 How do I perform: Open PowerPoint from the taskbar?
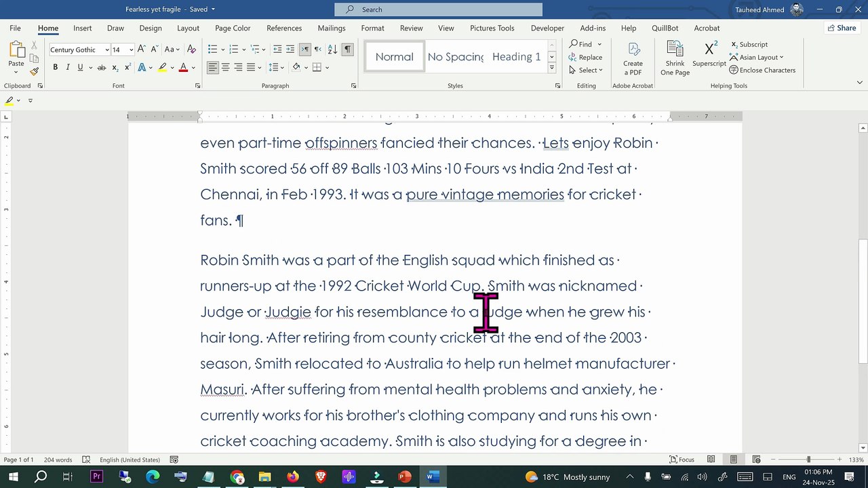(405, 476)
